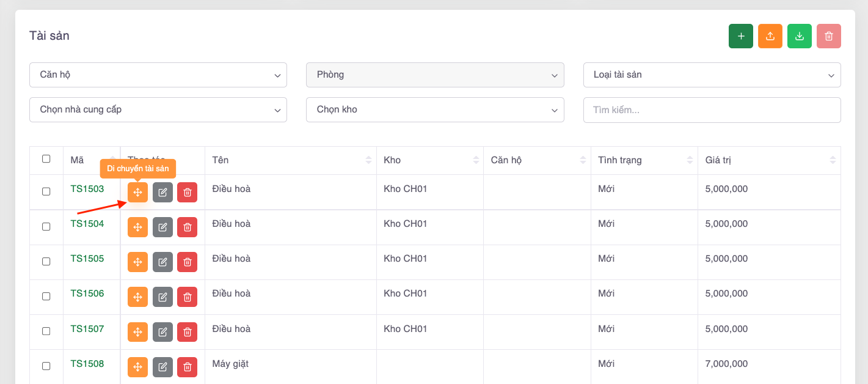Click the top-right bulk delete trash button
The image size is (868, 384).
pos(828,36)
